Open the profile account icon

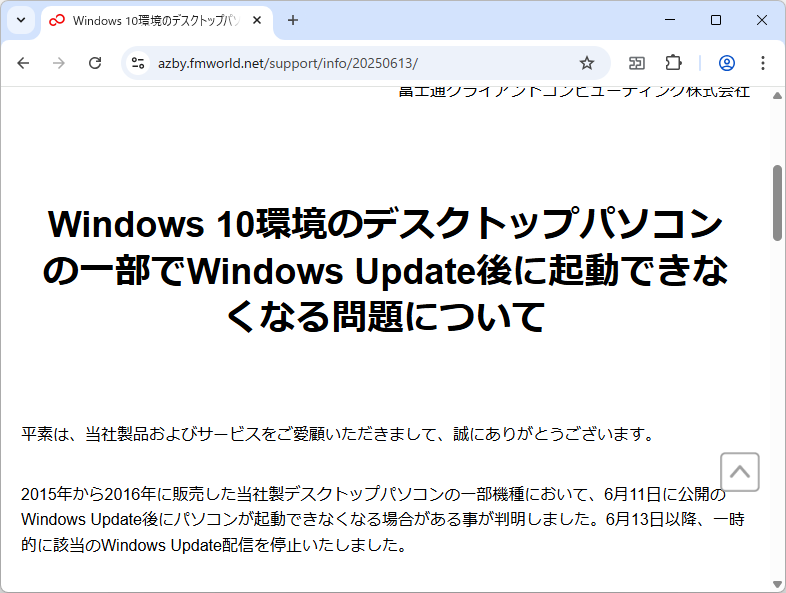pos(727,63)
